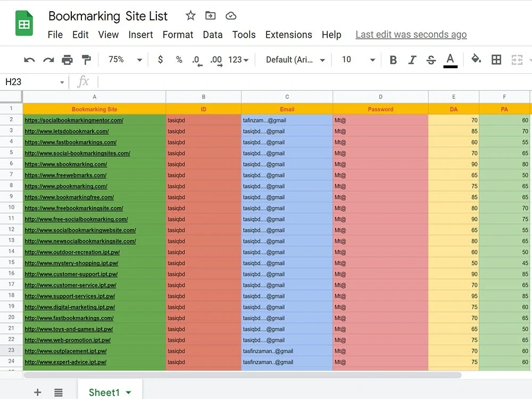This screenshot has width=532, height=399.
Task: Select the DA cell showing 95
Action: pos(454,296)
